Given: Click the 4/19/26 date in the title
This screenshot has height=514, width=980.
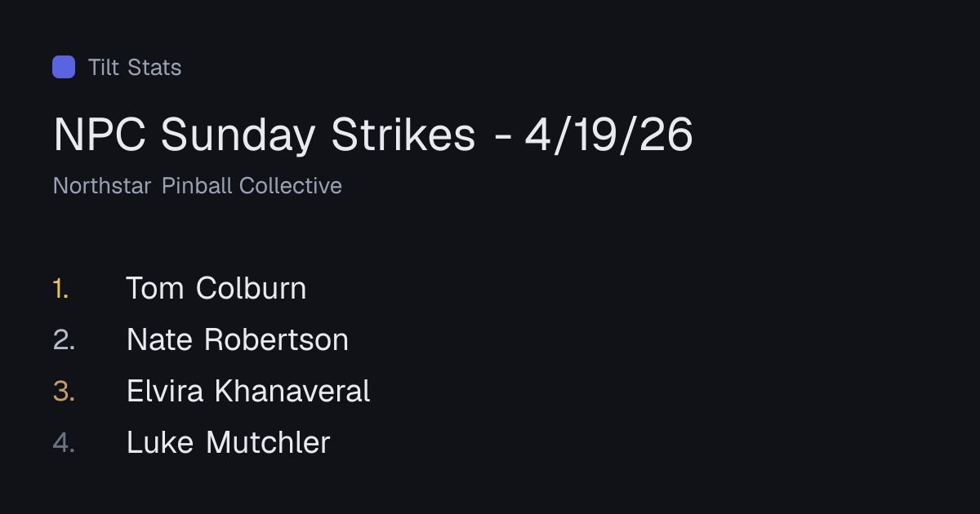Looking at the screenshot, I should [608, 135].
